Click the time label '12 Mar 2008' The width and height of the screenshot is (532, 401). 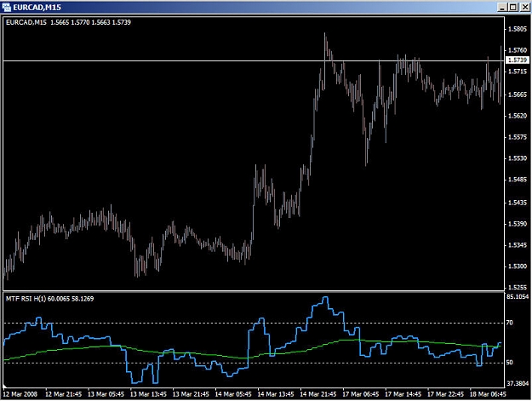(x=20, y=394)
